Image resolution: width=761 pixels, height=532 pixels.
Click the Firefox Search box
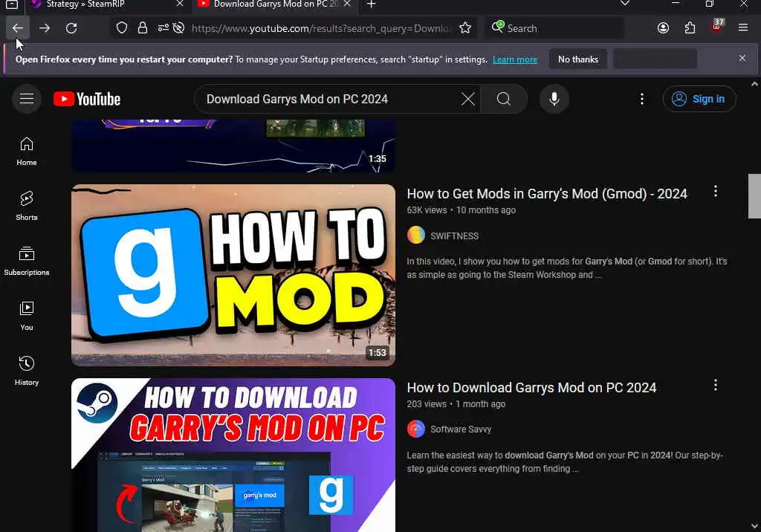pos(556,28)
